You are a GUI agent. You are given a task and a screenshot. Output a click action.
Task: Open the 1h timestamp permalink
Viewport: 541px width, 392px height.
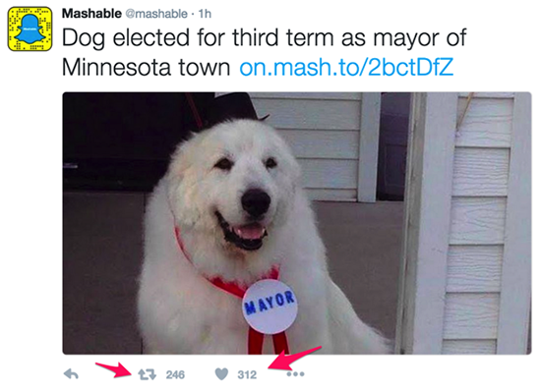pyautogui.click(x=205, y=14)
